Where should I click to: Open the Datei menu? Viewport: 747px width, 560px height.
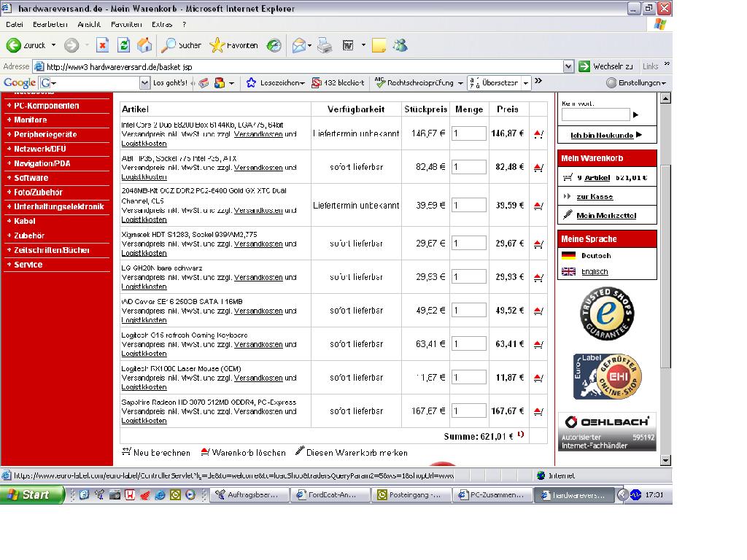tap(15, 24)
